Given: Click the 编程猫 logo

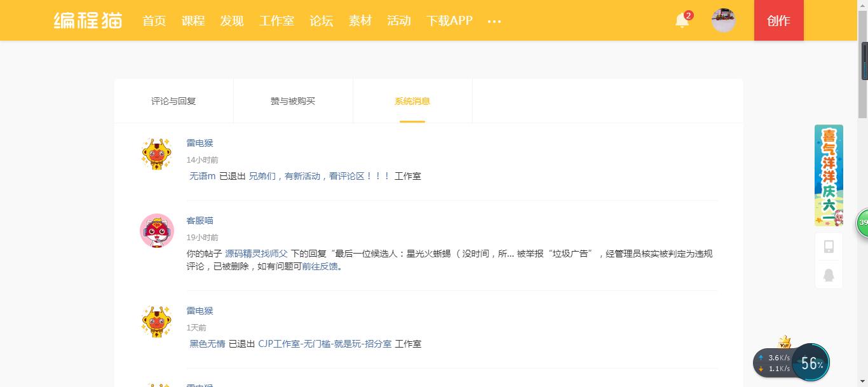Looking at the screenshot, I should pyautogui.click(x=88, y=20).
